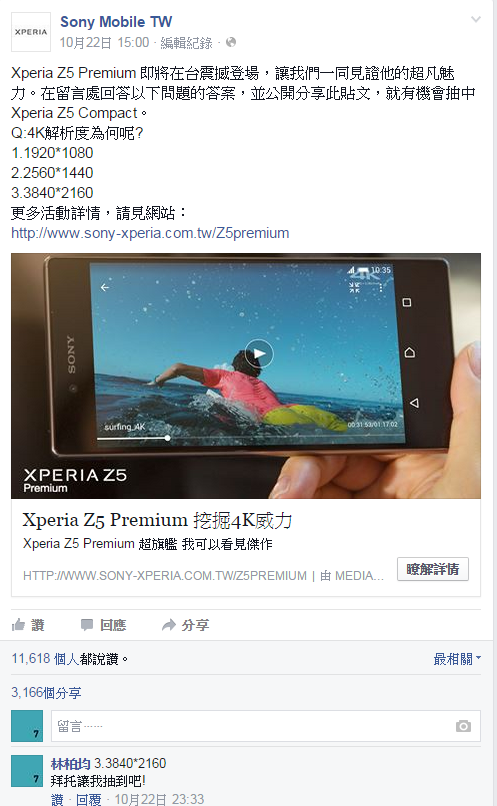Click the back arrow in the phone screen
This screenshot has height=806, width=497.
click(x=105, y=287)
